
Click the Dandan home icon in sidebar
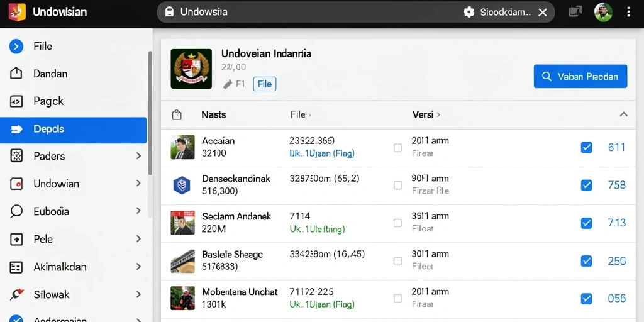pos(16,74)
